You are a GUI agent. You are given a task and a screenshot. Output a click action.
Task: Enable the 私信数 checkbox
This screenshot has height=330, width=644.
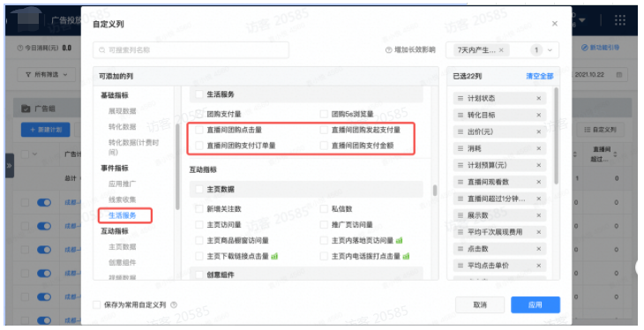(x=324, y=209)
